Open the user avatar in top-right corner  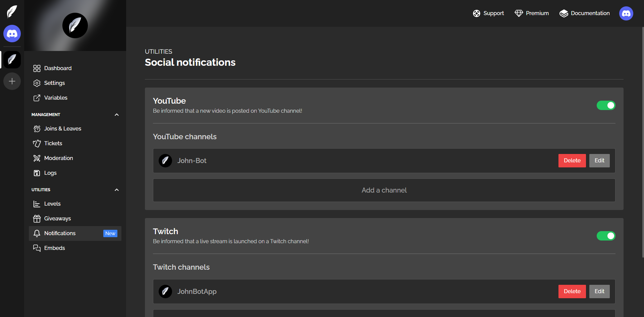click(x=626, y=13)
